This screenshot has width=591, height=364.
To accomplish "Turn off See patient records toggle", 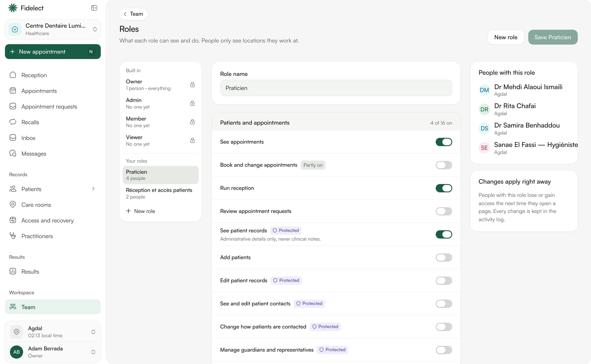I will [x=444, y=234].
